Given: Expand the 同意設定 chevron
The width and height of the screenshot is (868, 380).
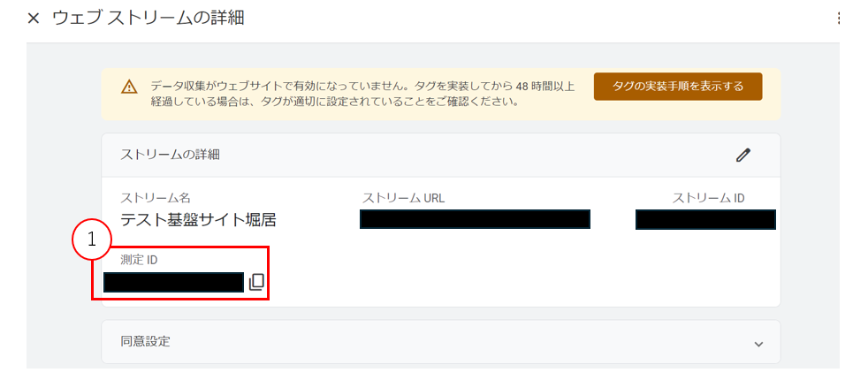Looking at the screenshot, I should click(x=758, y=344).
